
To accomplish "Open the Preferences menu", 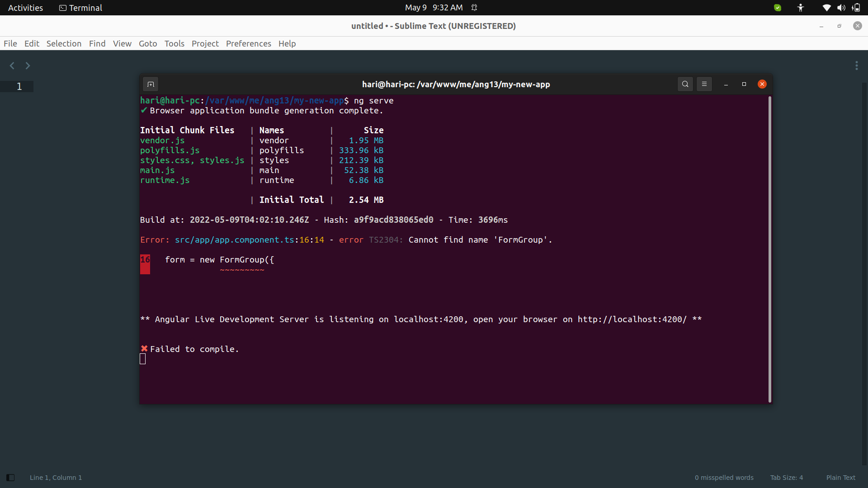I will [x=248, y=43].
